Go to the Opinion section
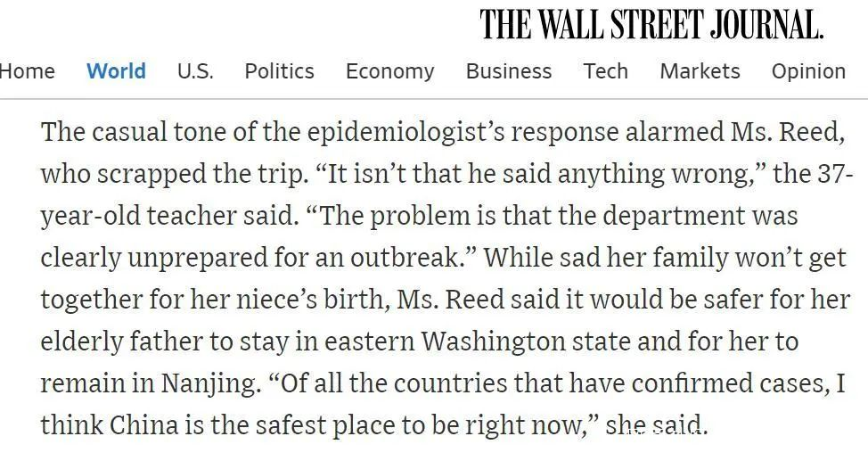Image resolution: width=868 pixels, height=461 pixels. pyautogui.click(x=808, y=71)
